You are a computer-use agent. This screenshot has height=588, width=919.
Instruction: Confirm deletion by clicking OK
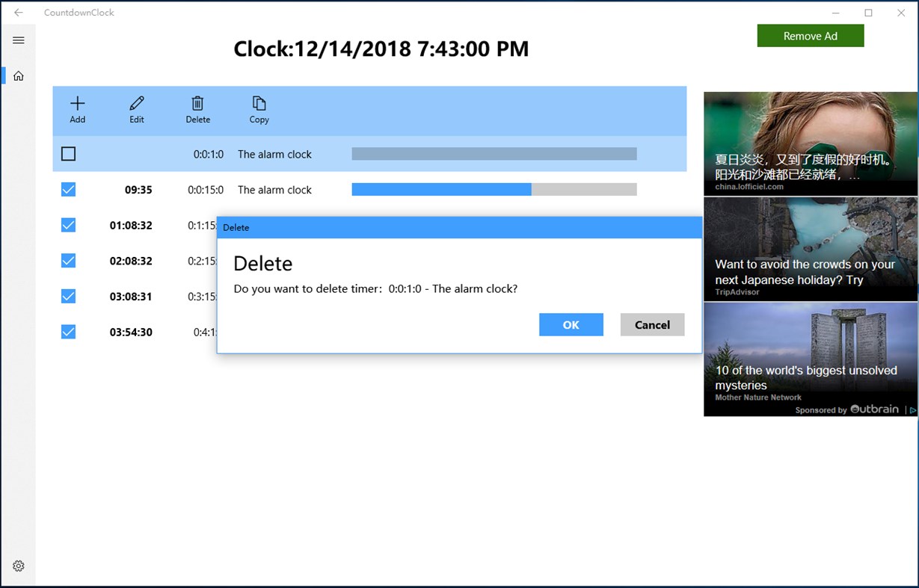tap(571, 324)
